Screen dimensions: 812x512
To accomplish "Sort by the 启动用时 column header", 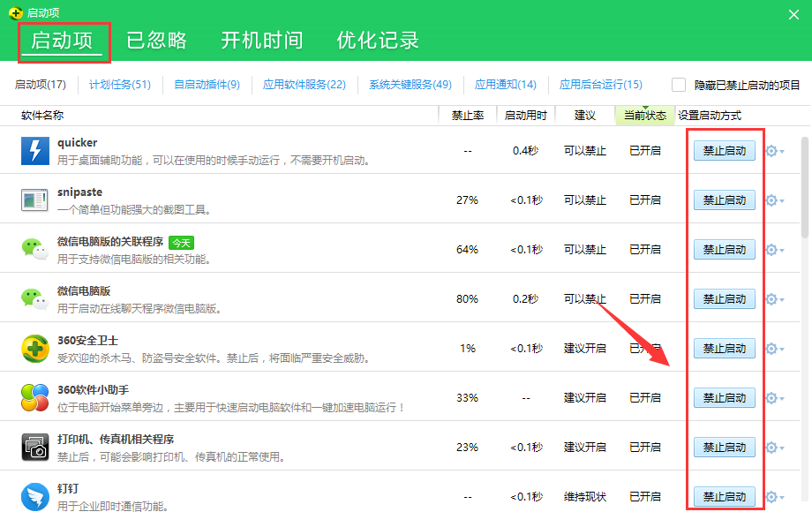I will [526, 116].
